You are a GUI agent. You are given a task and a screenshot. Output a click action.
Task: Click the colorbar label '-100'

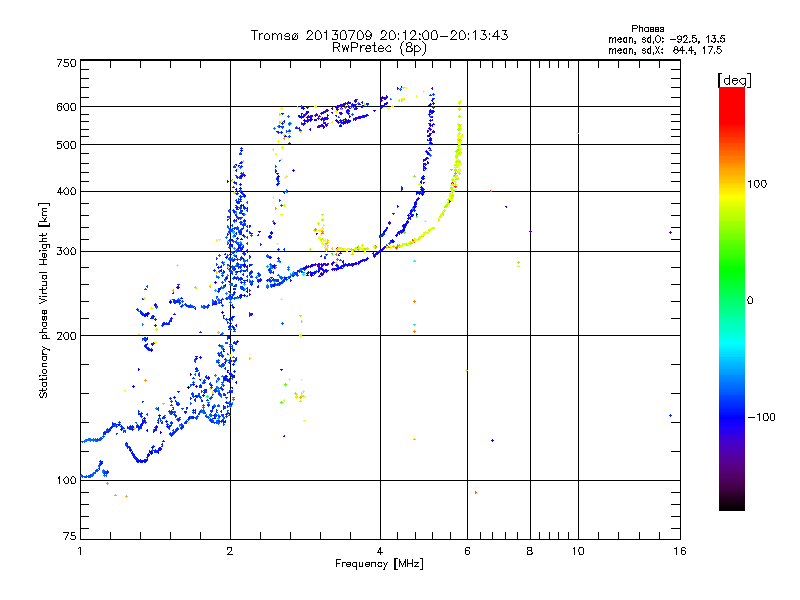(761, 417)
